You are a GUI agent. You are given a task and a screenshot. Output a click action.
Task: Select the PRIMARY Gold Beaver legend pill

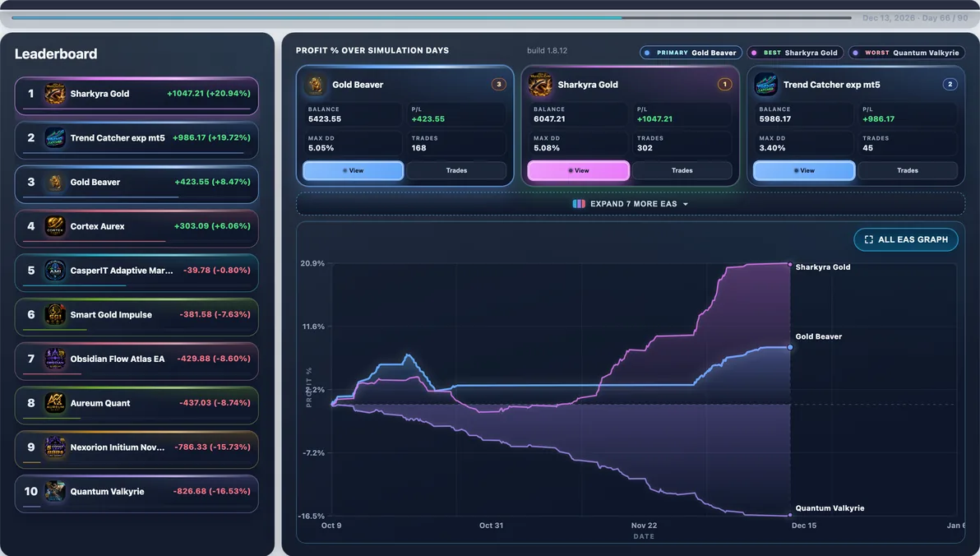691,53
